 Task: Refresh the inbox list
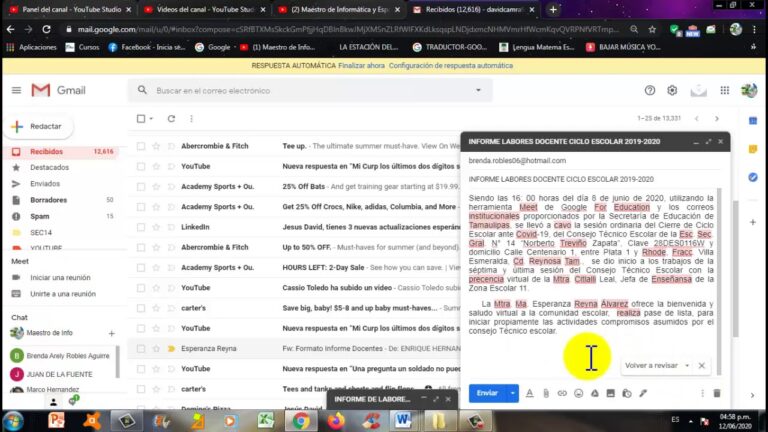click(x=171, y=119)
